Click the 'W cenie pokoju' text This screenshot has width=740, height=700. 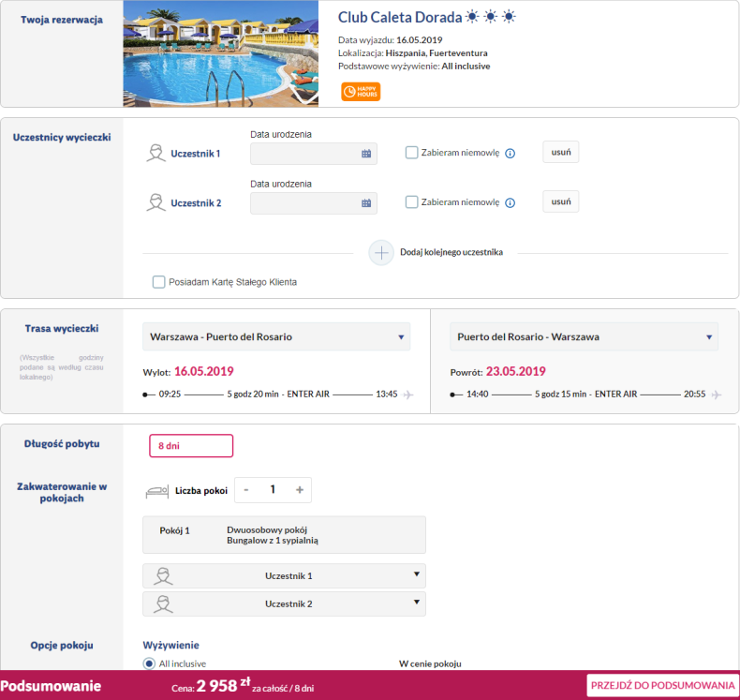tap(430, 663)
